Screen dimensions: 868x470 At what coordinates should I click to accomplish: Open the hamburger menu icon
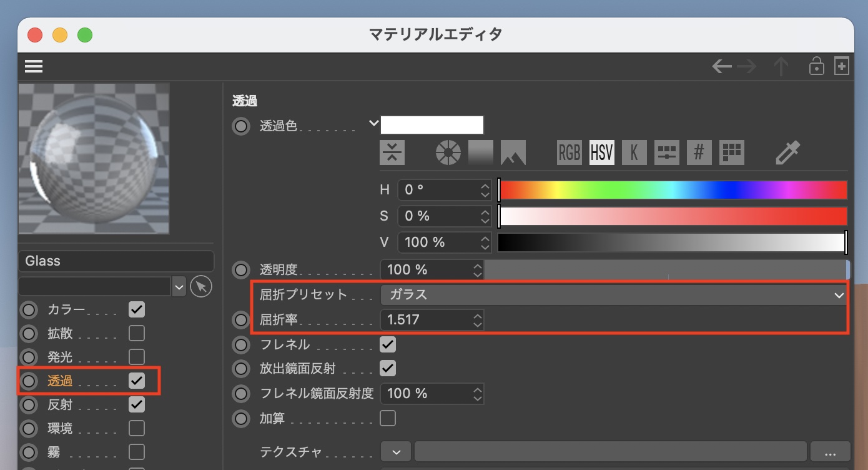(x=34, y=66)
